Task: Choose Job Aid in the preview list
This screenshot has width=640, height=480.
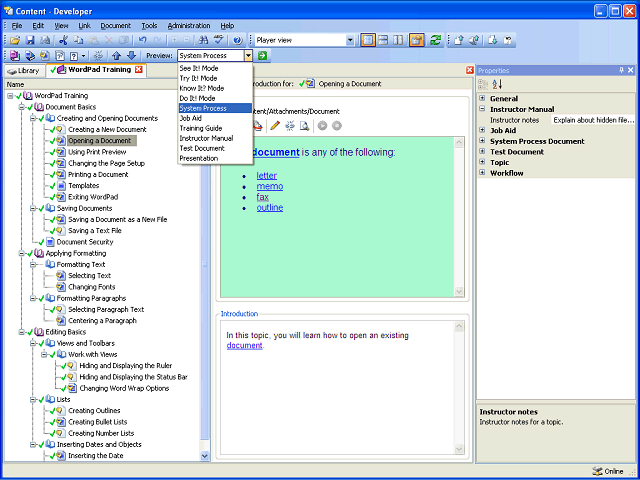Action: pyautogui.click(x=215, y=118)
